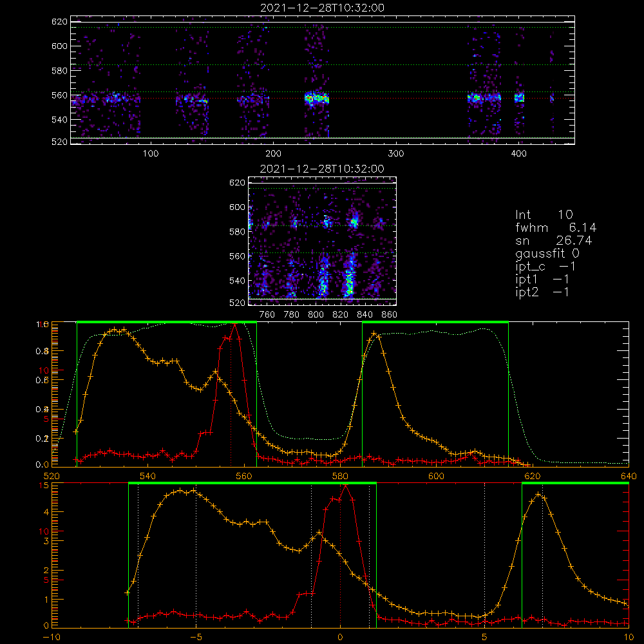Click y-axis label 540 on top plot
The image size is (644, 644).
click(x=59, y=120)
